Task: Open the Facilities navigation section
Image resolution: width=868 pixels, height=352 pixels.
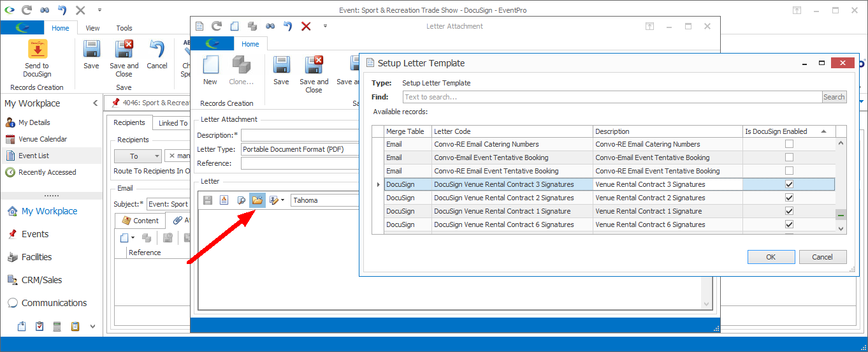Action: pos(37,257)
